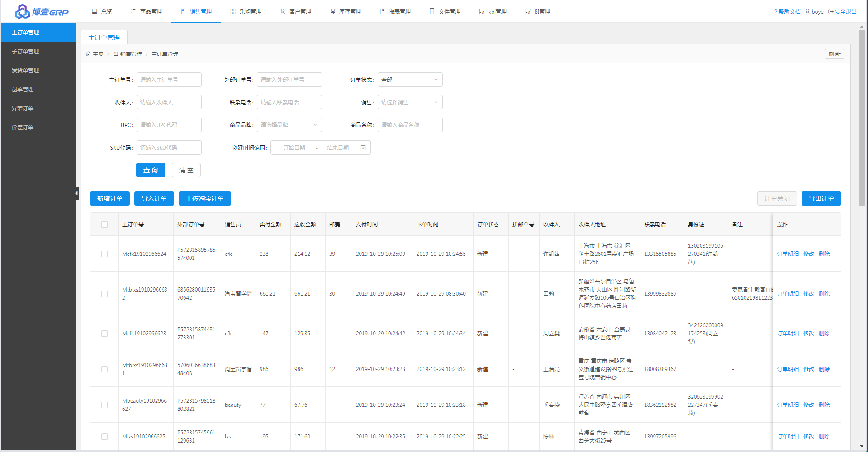Click the 安全退出 link
868x452 pixels.
[846, 12]
